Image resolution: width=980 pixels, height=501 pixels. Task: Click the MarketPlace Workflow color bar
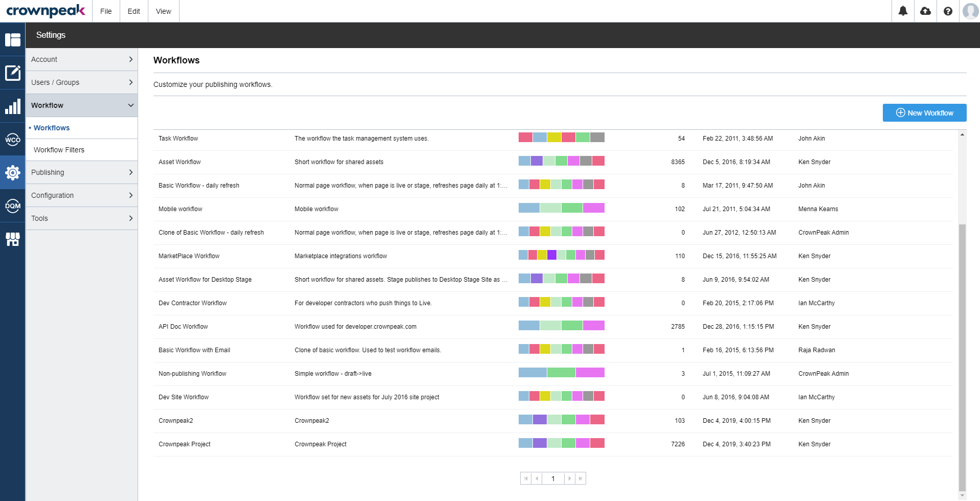[562, 255]
